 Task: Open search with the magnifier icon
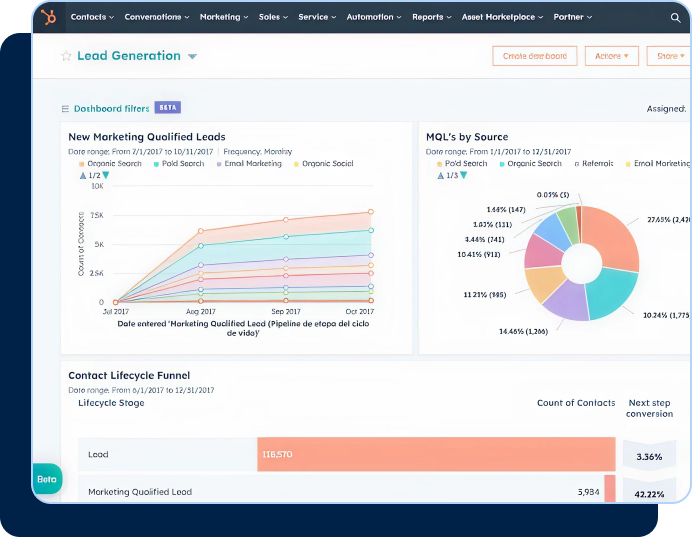coord(675,18)
